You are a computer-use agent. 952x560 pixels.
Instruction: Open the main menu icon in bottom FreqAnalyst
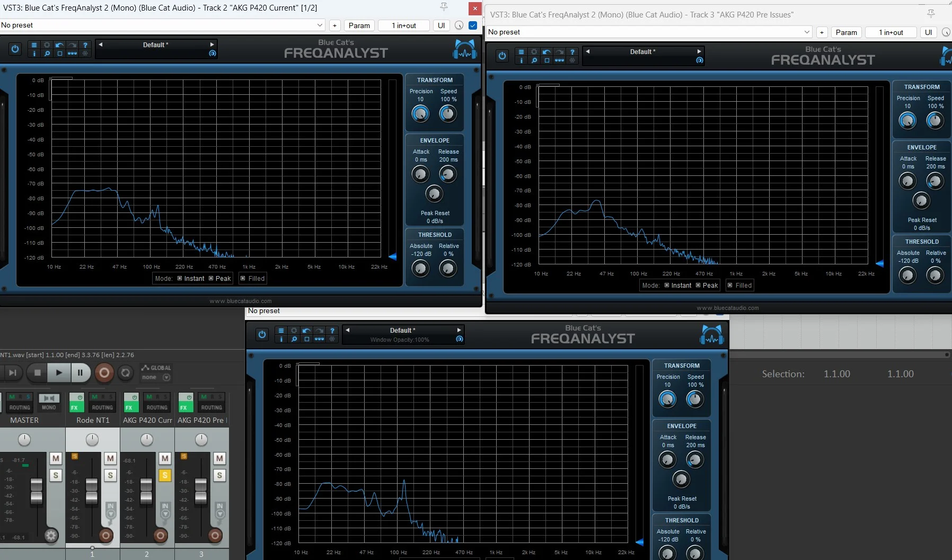281,331
